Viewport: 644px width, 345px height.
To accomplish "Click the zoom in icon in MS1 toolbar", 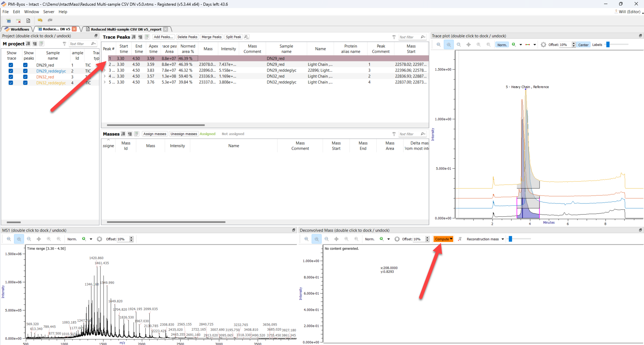I will [9, 239].
